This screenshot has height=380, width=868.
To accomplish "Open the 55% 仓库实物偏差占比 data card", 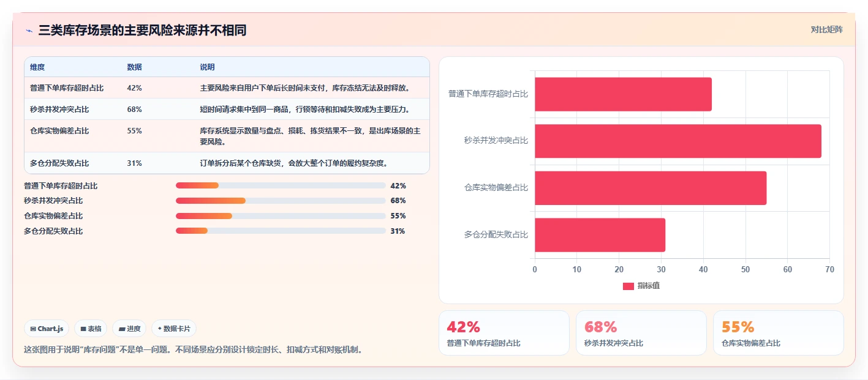I will pos(779,333).
